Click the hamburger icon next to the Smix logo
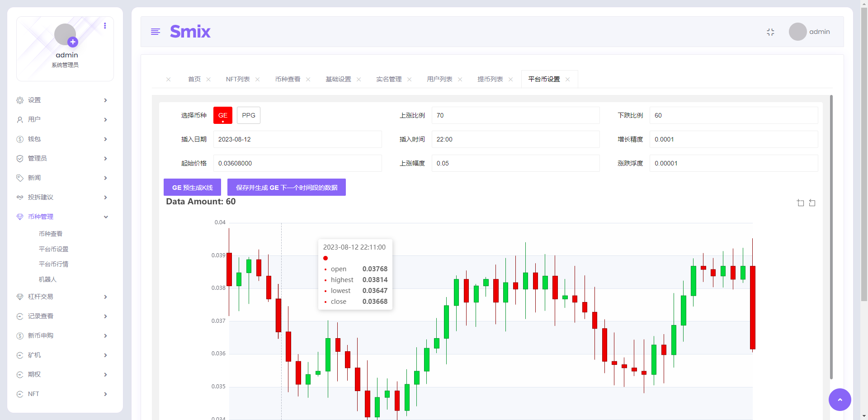This screenshot has width=868, height=420. (156, 32)
